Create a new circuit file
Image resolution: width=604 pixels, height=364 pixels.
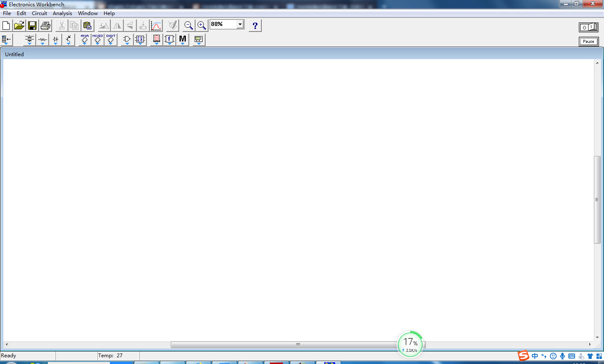click(6, 26)
